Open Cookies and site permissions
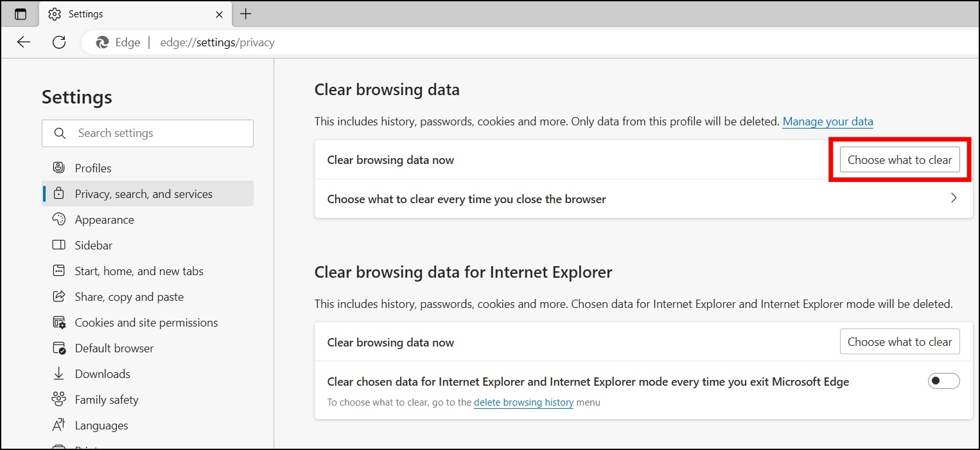Viewport: 980px width, 450px height. [x=148, y=322]
